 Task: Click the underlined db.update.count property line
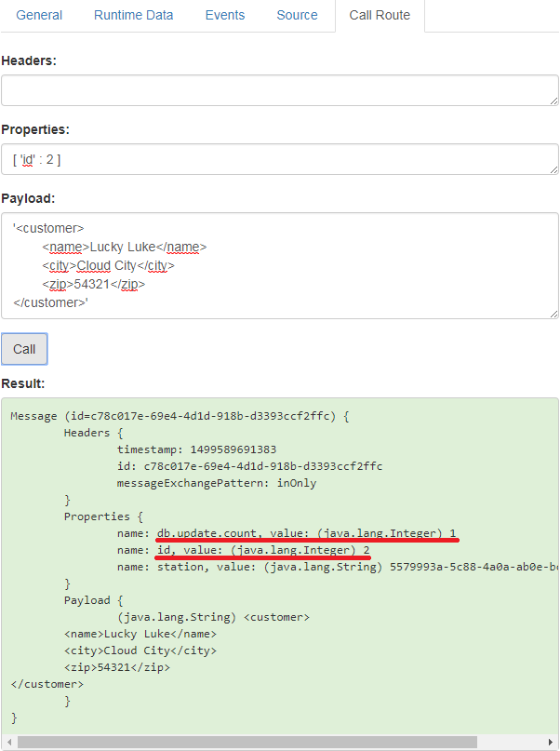[307, 533]
